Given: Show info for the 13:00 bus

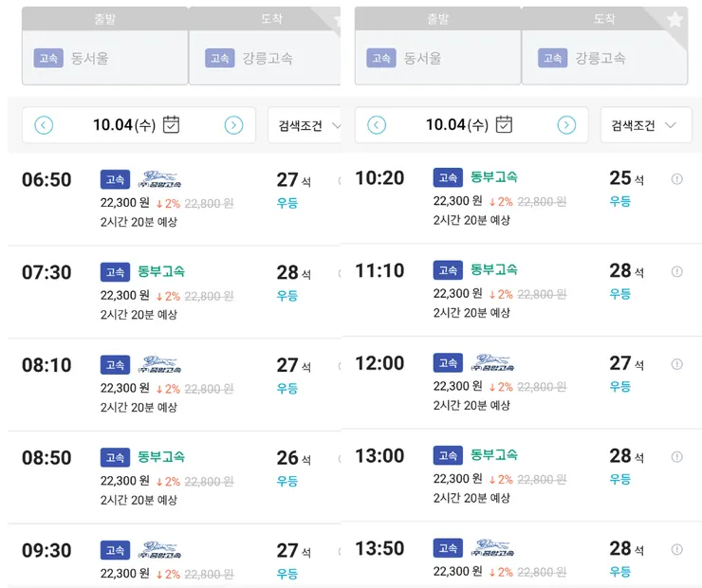Looking at the screenshot, I should pyautogui.click(x=676, y=457).
